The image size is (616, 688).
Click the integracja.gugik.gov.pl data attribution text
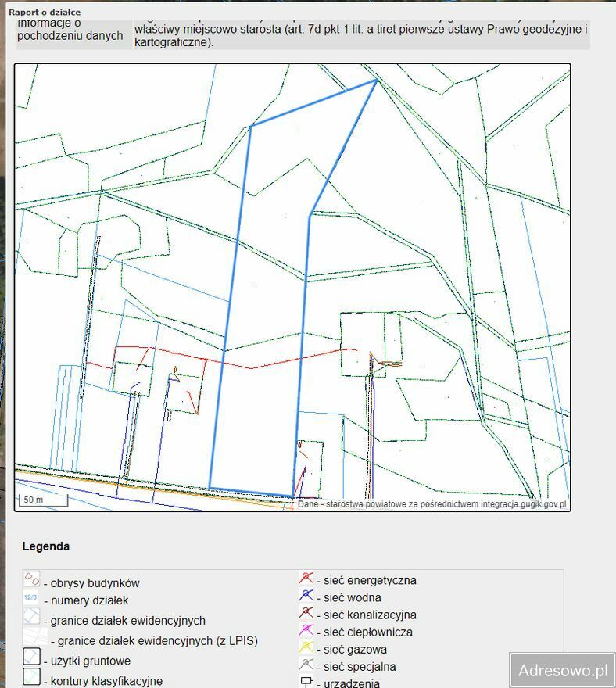pyautogui.click(x=432, y=504)
